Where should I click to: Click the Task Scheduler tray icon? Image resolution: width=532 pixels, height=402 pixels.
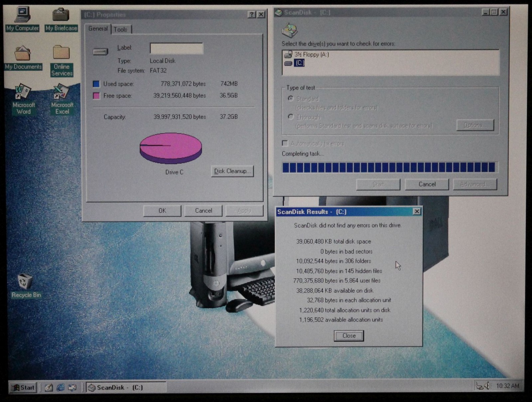click(479, 386)
